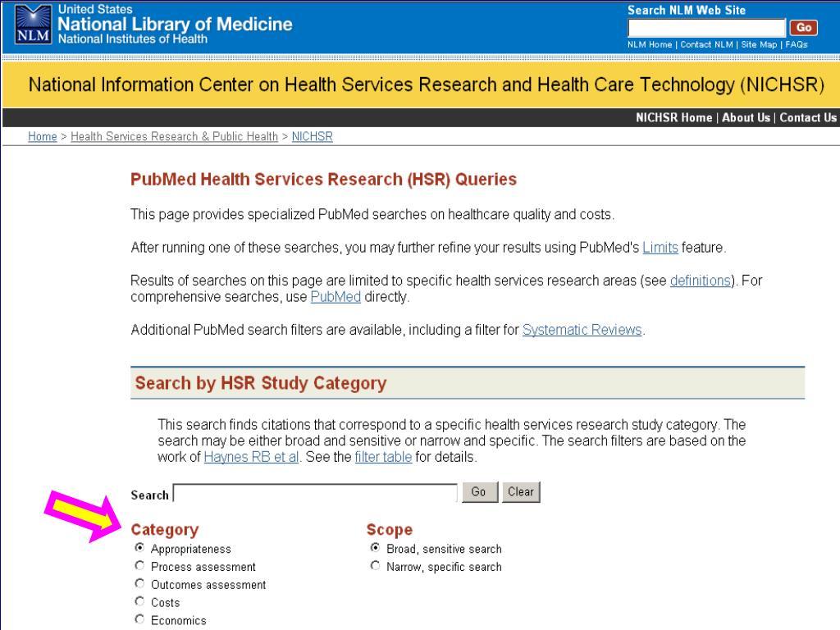Click Health Services Research & Public Health breadcrumb

[174, 136]
